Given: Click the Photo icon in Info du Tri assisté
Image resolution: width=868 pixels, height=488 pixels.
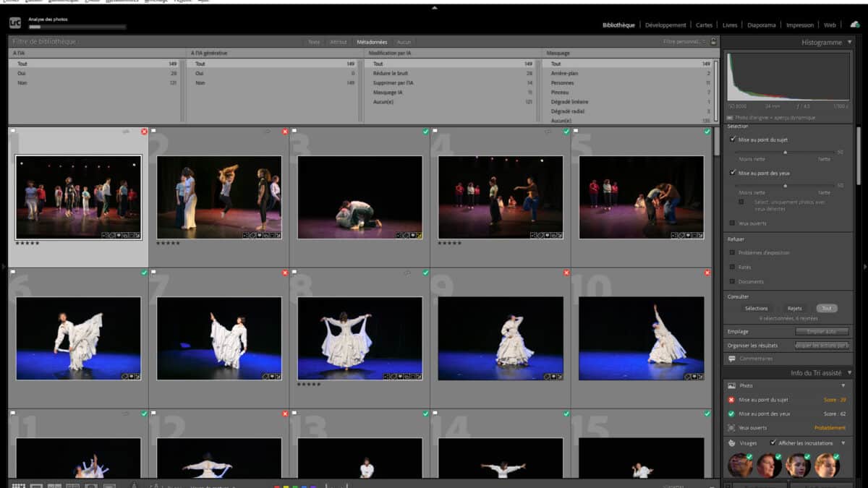Looking at the screenshot, I should click(732, 386).
